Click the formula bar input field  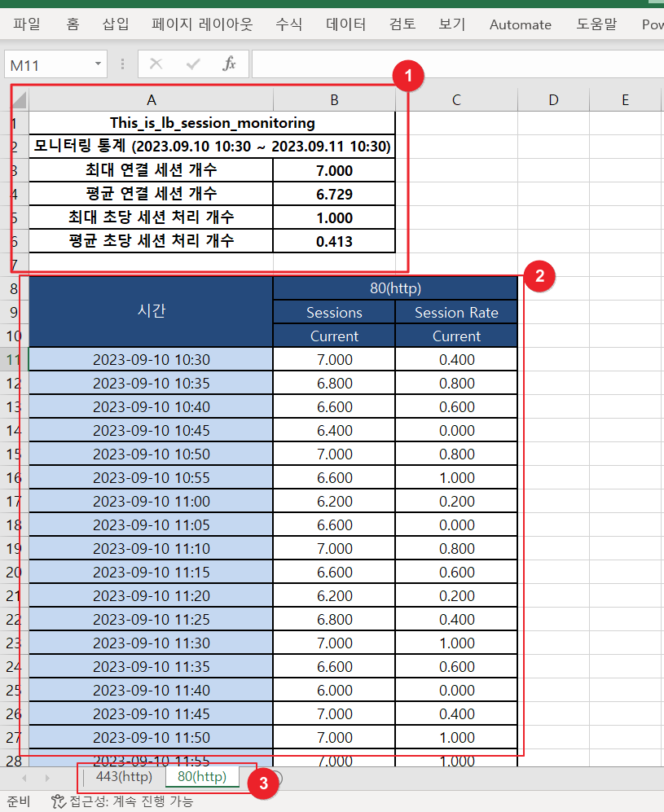(456, 64)
